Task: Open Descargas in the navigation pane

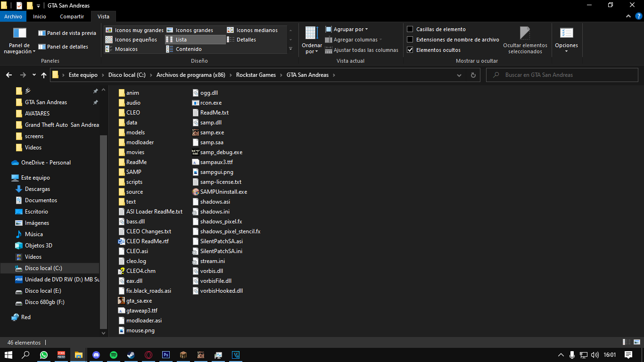Action: tap(37, 189)
